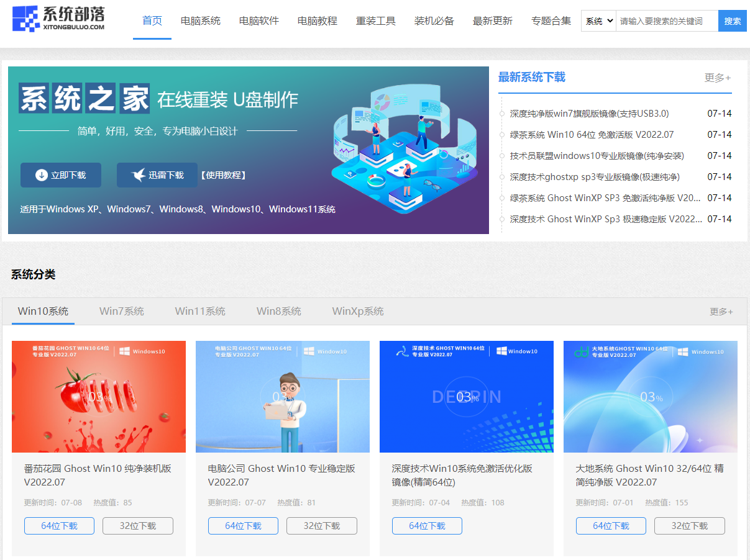Open the 电脑教程 menu item
This screenshot has width=750, height=560.
pos(317,20)
